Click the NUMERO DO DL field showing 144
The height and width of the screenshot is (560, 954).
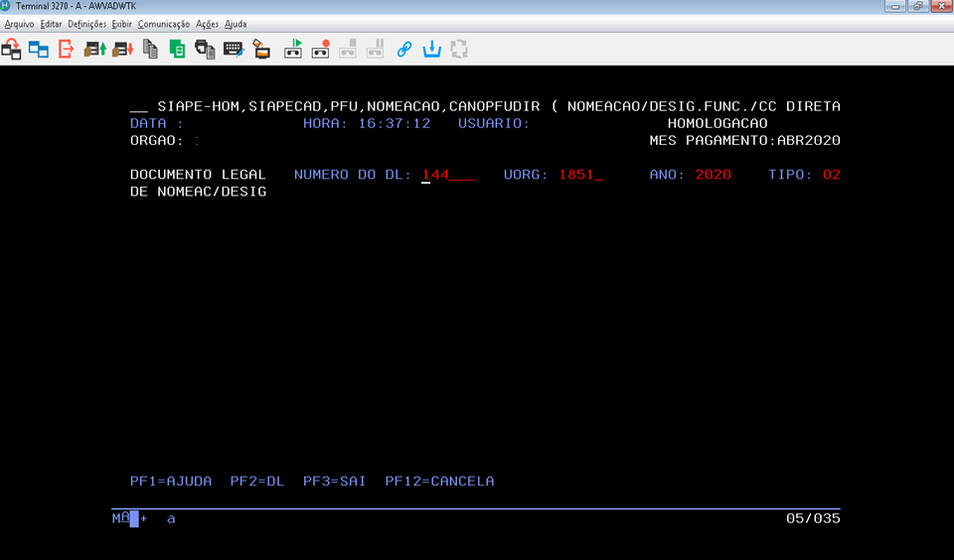(x=447, y=175)
